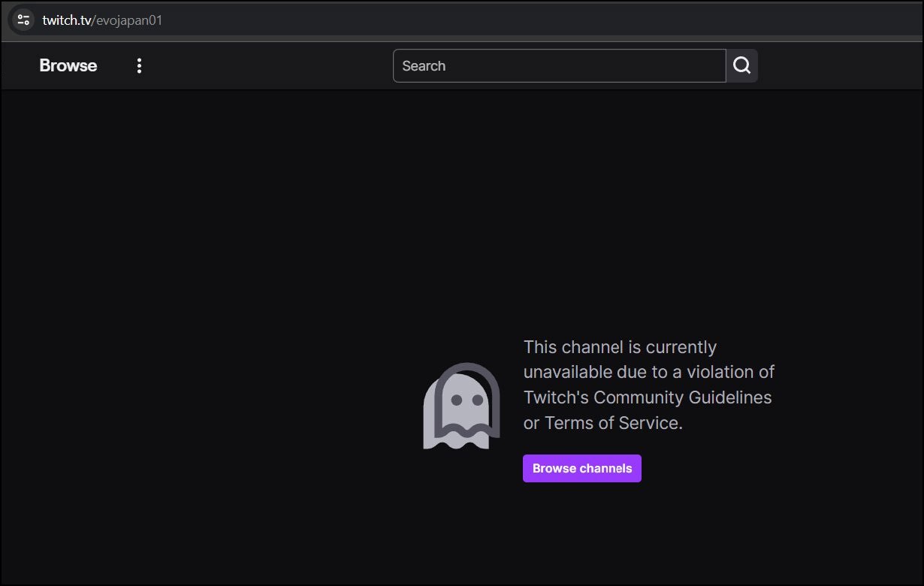Select the twitch.tv/evojapan01 address bar URL

tap(102, 20)
